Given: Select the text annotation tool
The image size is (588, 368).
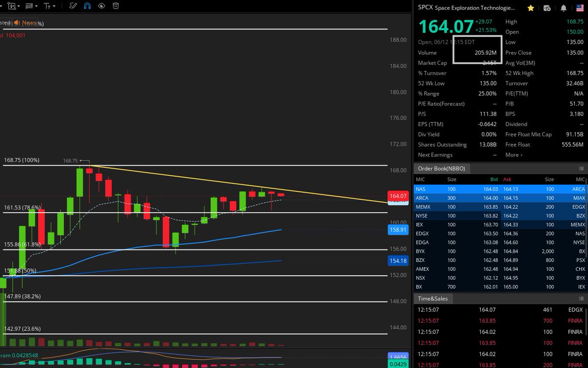Looking at the screenshot, I should point(47,6).
